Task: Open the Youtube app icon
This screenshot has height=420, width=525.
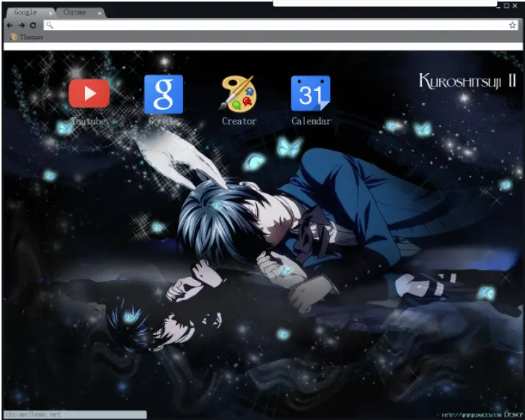Action: (89, 93)
